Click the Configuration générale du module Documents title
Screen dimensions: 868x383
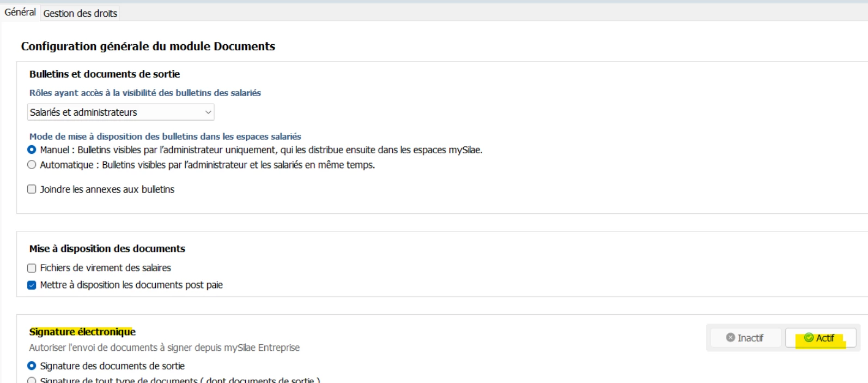(148, 46)
